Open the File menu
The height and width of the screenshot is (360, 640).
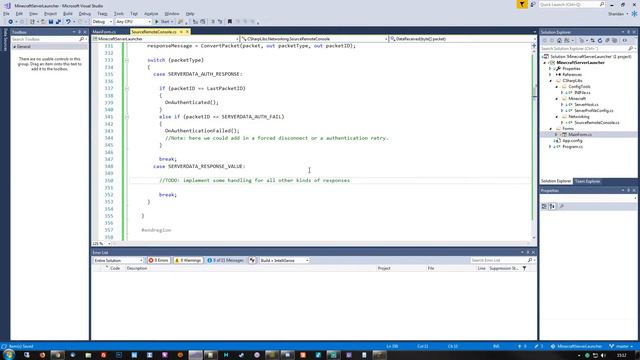pyautogui.click(x=6, y=14)
